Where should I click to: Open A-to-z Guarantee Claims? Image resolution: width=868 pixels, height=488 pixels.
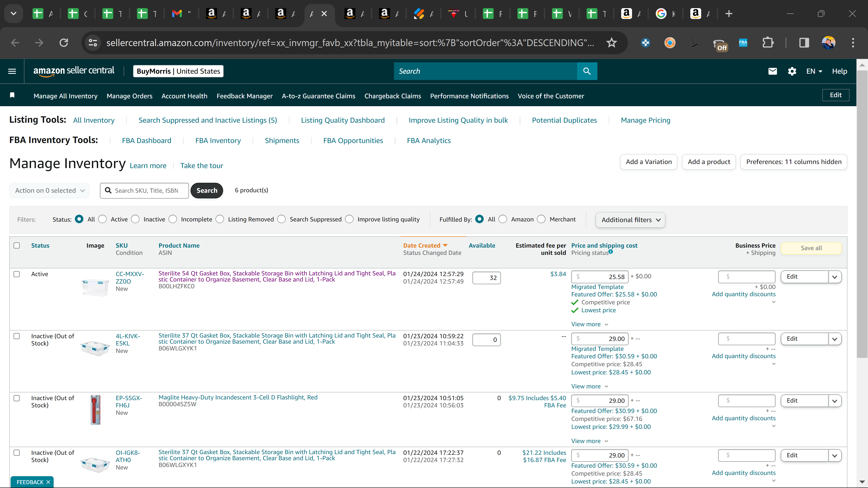tap(318, 96)
